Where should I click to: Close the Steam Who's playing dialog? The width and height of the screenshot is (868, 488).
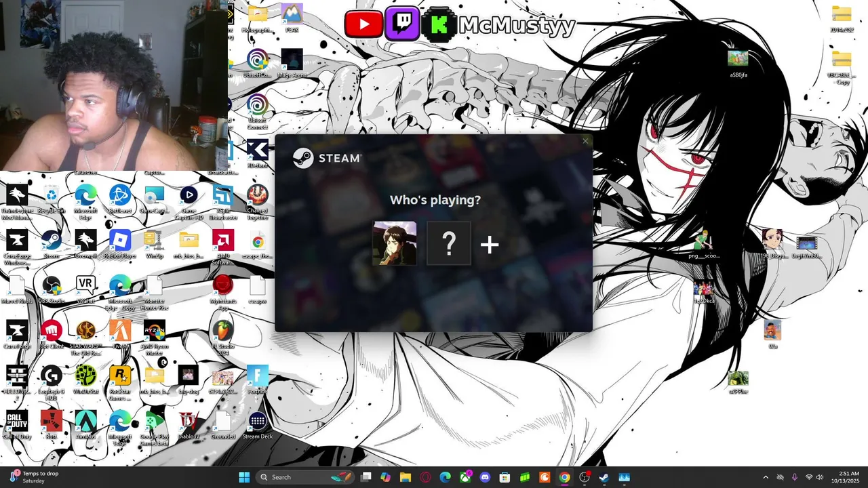(585, 141)
